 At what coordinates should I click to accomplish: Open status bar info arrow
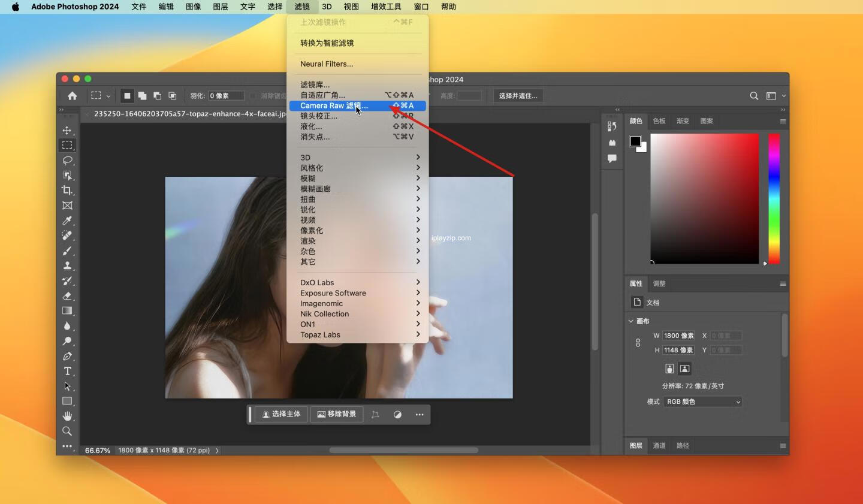[x=217, y=451]
